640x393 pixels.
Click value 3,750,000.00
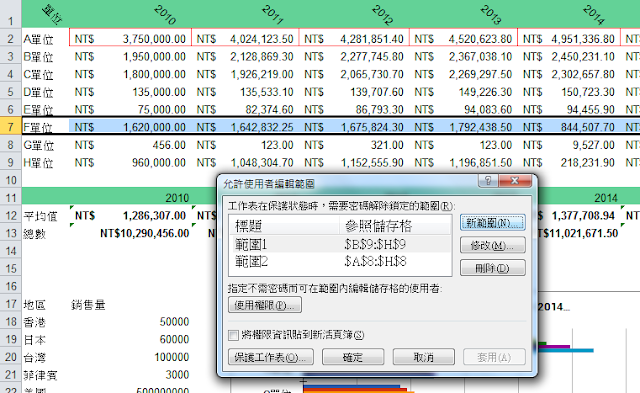coord(154,39)
